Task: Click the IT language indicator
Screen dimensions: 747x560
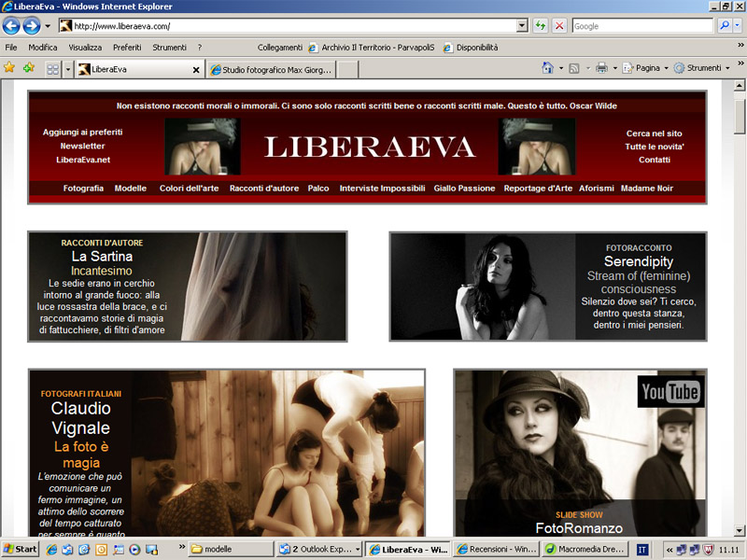Action: (641, 550)
